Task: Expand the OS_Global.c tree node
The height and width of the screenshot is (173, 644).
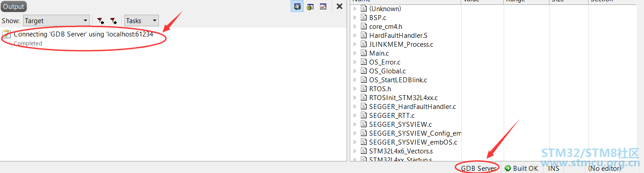Action: pyautogui.click(x=355, y=71)
